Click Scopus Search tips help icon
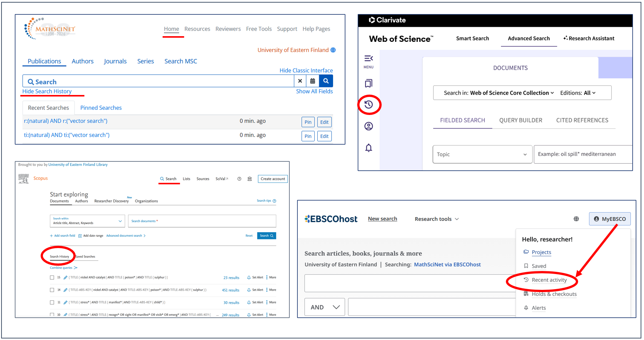The width and height of the screenshot is (644, 340). [274, 201]
